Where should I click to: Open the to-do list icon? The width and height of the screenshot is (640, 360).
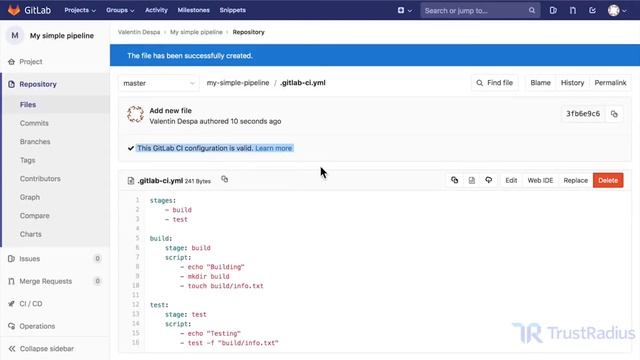(592, 10)
